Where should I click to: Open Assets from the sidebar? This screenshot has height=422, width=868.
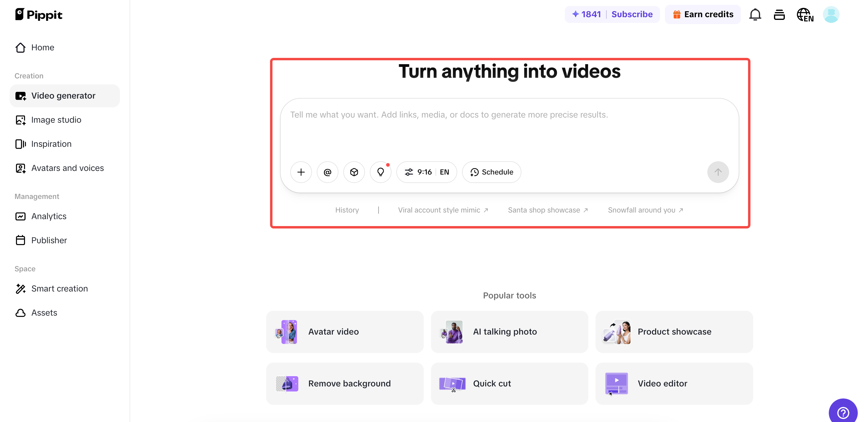tap(44, 313)
